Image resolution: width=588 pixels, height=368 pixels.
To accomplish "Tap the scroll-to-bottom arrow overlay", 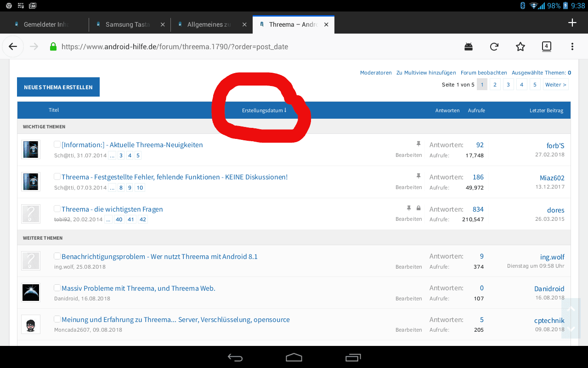I will [571, 328].
